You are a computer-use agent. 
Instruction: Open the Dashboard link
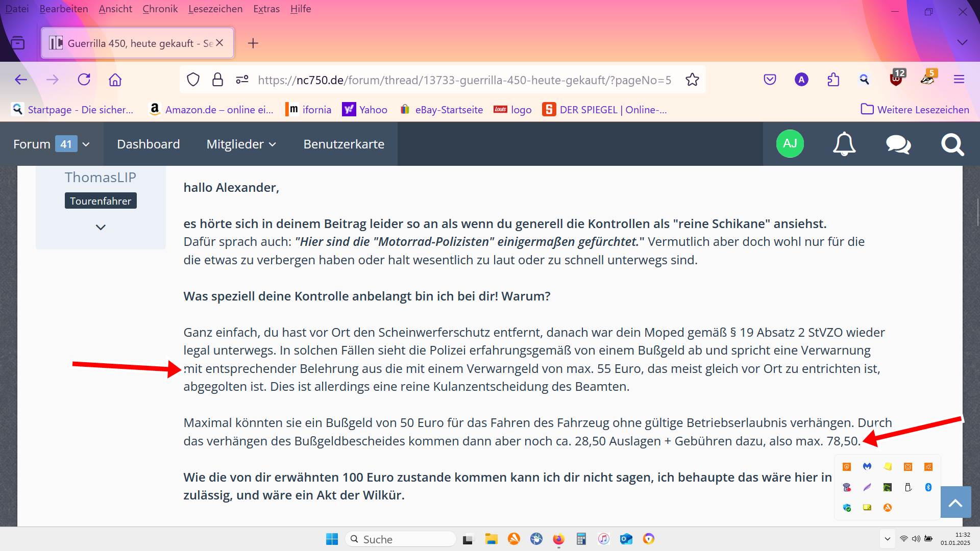(148, 144)
